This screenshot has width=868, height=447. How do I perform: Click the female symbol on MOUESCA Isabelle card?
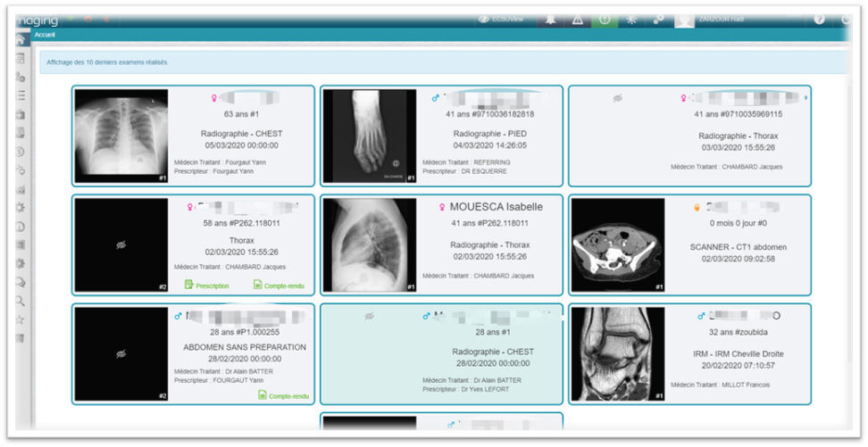[442, 207]
